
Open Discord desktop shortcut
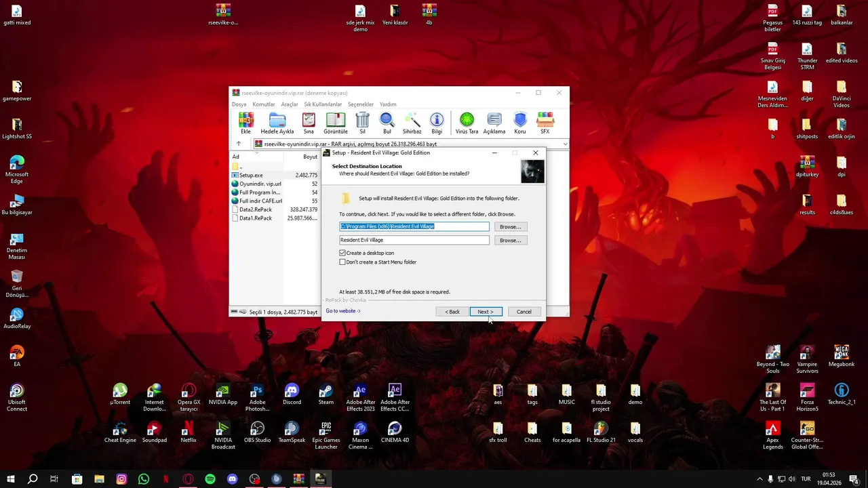(292, 395)
